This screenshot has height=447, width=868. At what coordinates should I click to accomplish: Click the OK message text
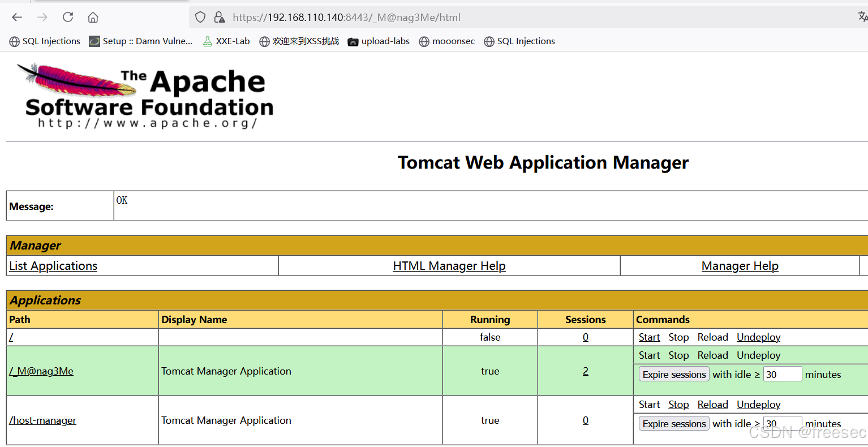(x=122, y=200)
